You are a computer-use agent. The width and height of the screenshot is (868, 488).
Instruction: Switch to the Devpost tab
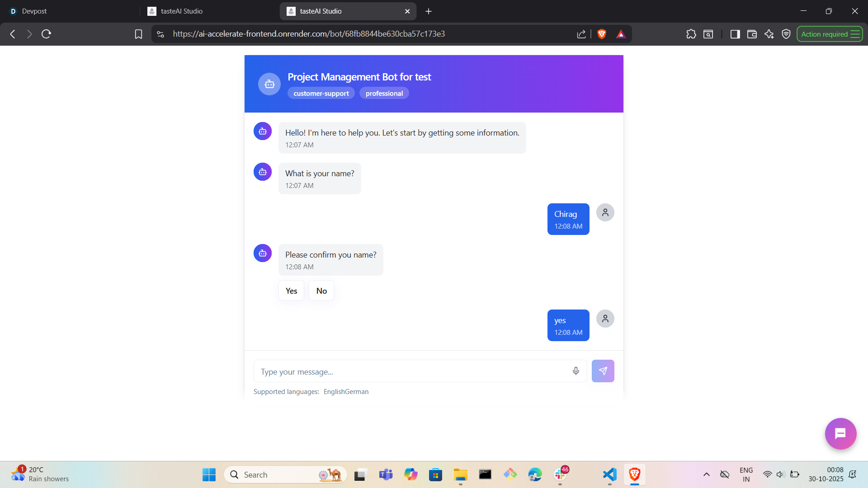pos(34,11)
